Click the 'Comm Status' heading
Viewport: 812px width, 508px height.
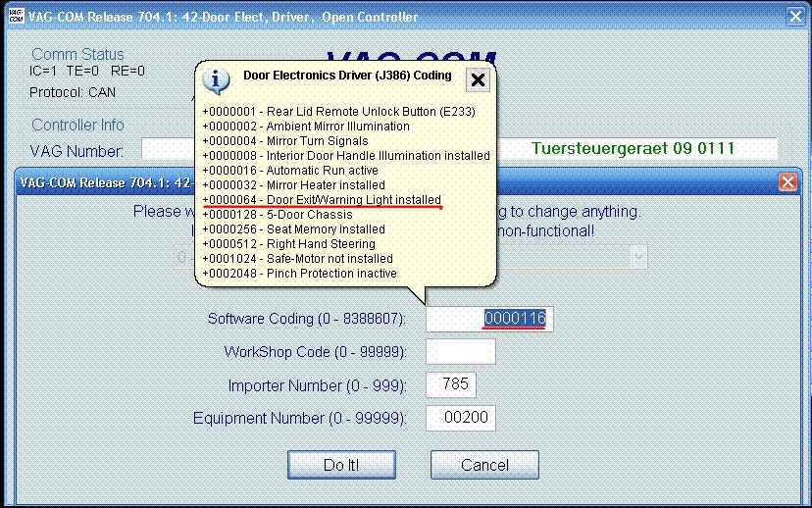(x=77, y=54)
